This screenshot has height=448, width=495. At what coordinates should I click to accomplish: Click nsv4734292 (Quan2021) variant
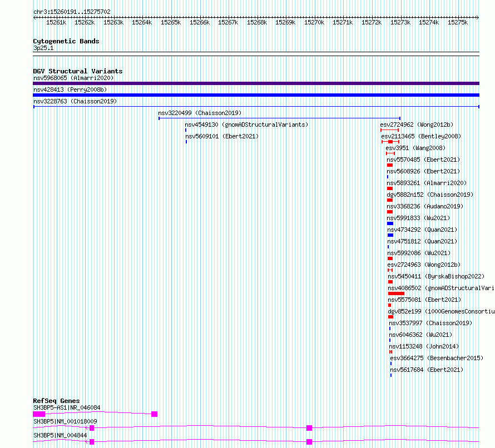pos(422,230)
